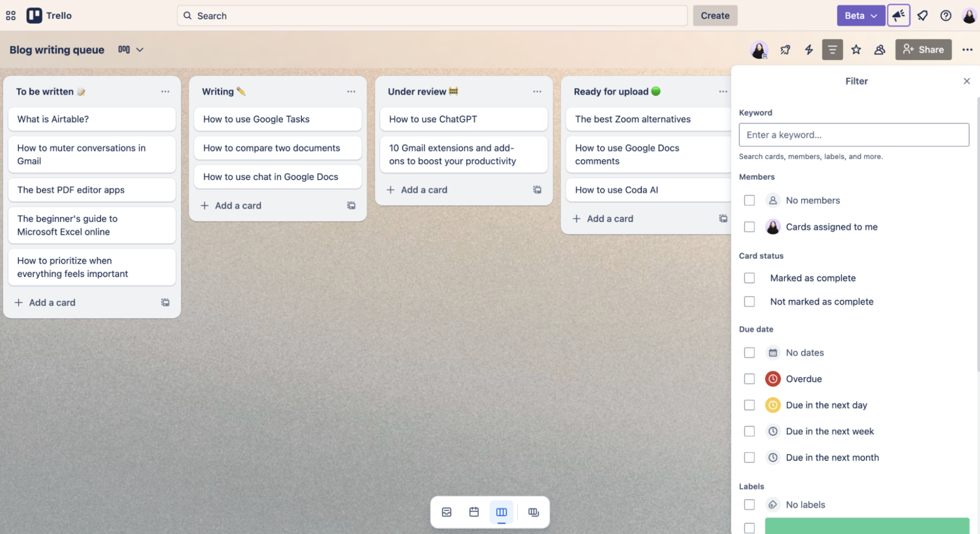Screen dimensions: 980x534
Task: Check the No labels filter
Action: pos(749,504)
